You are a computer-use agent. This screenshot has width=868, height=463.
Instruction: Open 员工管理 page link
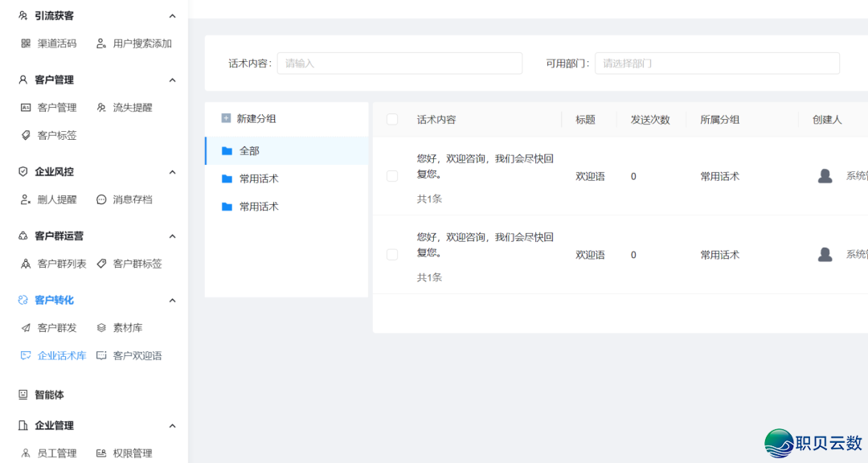click(x=56, y=453)
